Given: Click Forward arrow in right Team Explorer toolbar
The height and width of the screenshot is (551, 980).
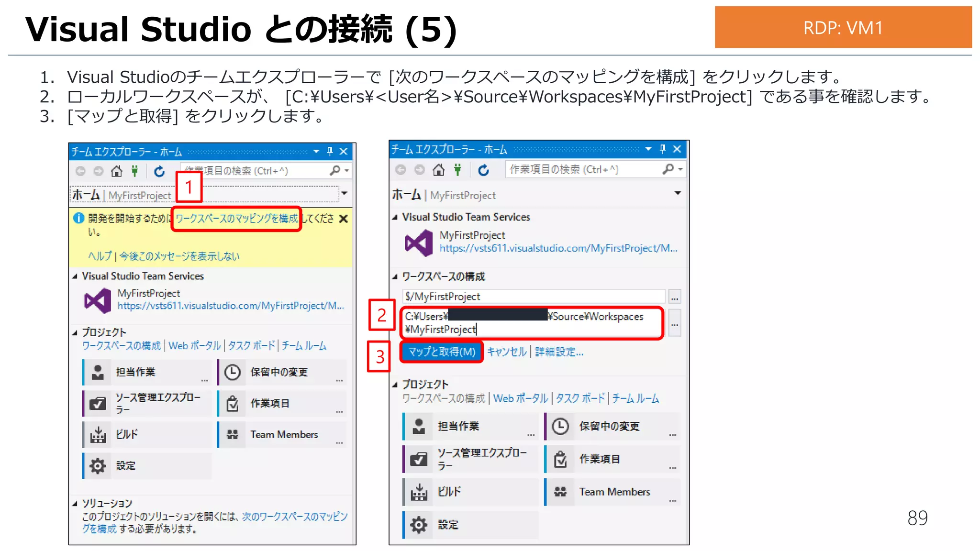Looking at the screenshot, I should point(419,169).
